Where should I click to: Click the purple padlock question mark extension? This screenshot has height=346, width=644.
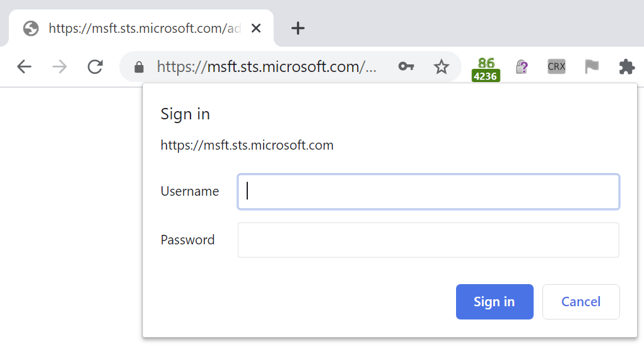[x=522, y=67]
